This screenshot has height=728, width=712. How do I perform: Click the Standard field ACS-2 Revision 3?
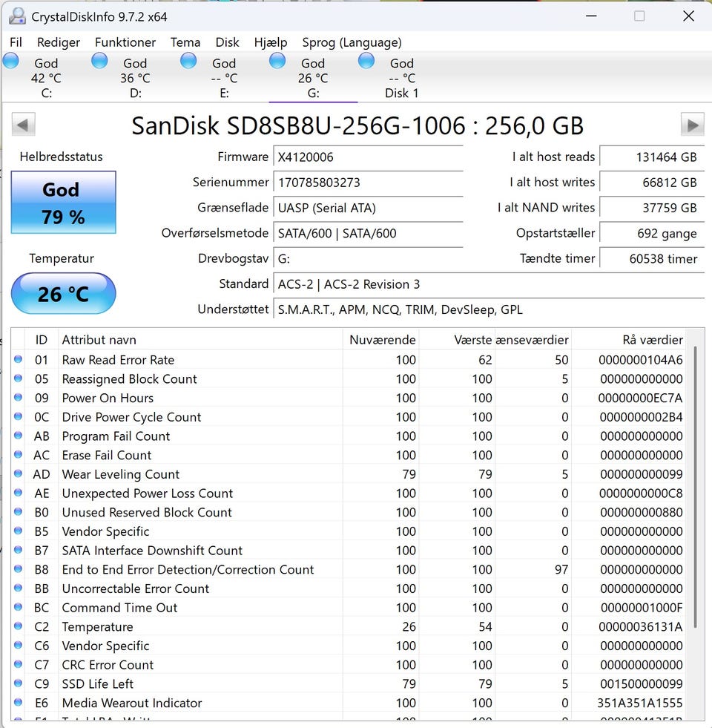coord(489,284)
